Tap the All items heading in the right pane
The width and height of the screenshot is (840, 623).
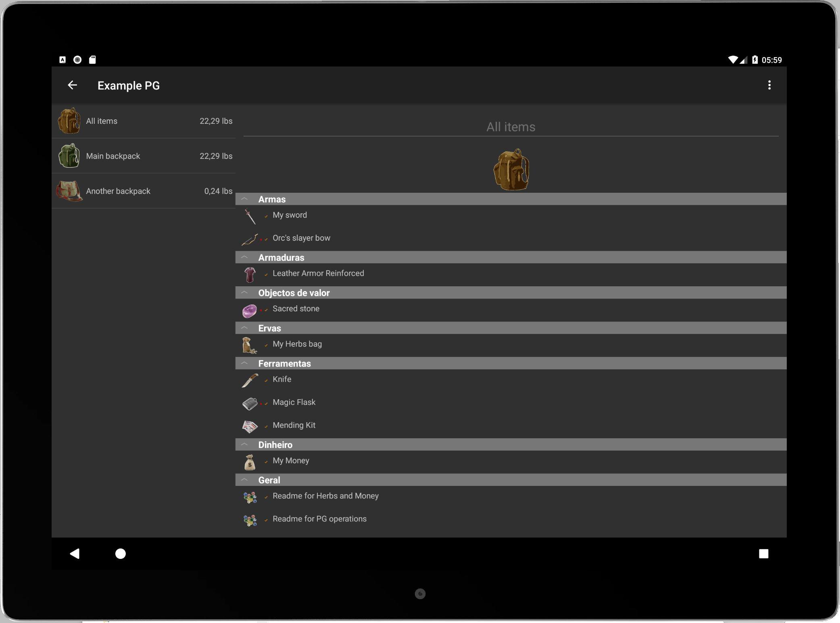[511, 127]
